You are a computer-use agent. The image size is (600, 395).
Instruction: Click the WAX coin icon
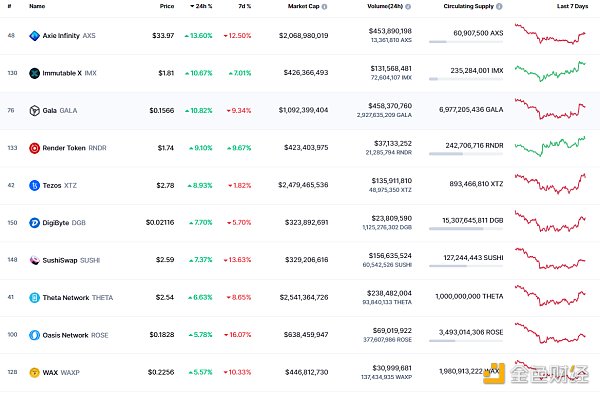tap(34, 372)
